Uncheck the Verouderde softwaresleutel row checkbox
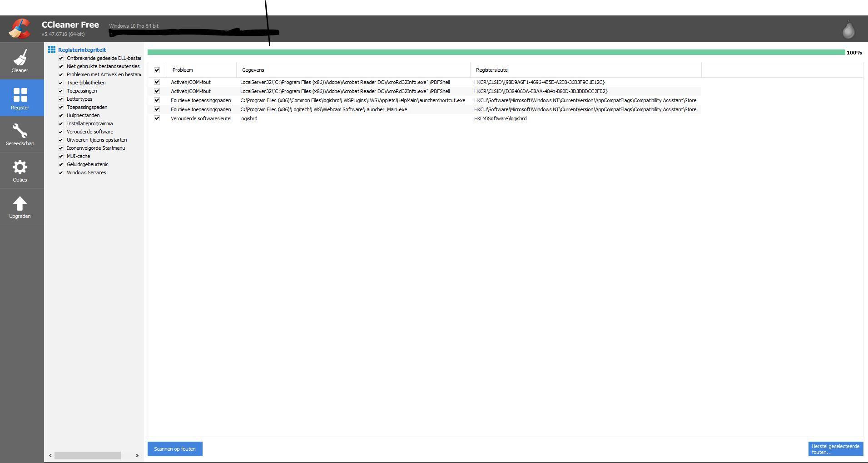 [x=157, y=118]
